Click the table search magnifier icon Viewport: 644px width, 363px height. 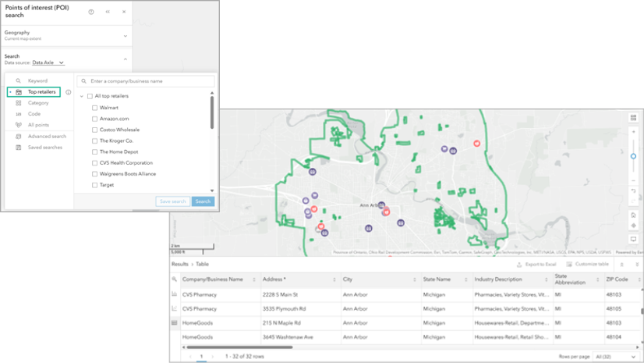tap(175, 279)
